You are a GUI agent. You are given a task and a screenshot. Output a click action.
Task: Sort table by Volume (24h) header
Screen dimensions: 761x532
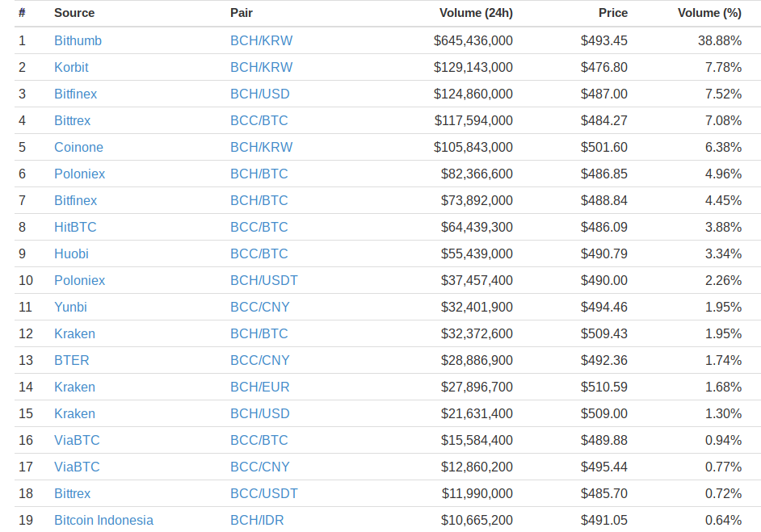coord(476,13)
